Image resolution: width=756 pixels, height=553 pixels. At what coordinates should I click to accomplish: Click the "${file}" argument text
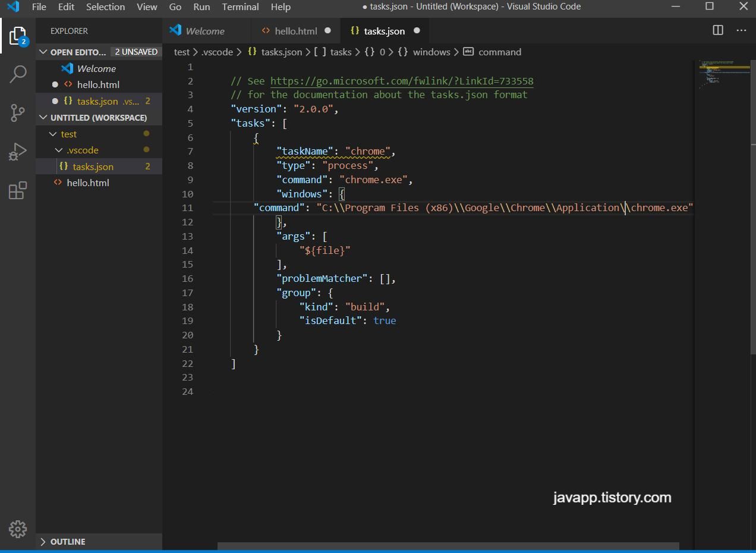coord(325,250)
